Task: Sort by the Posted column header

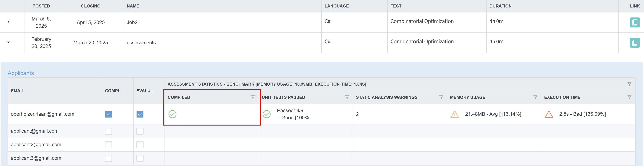Action: point(41,6)
